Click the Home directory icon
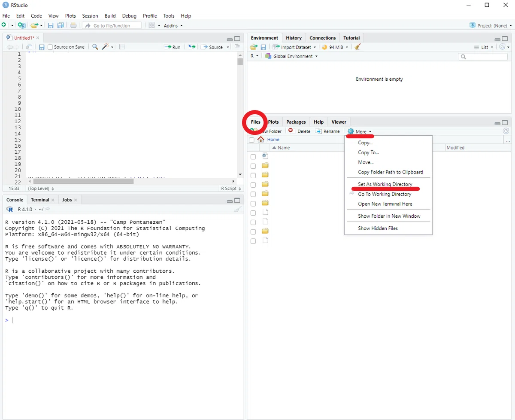 click(261, 140)
